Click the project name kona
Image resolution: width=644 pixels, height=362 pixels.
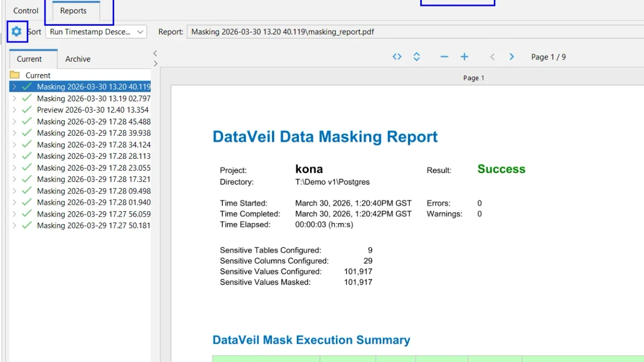(x=309, y=169)
